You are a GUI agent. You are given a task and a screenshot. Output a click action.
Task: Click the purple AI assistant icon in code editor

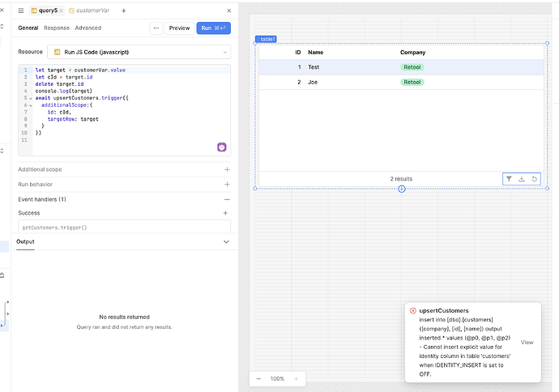[x=221, y=147]
